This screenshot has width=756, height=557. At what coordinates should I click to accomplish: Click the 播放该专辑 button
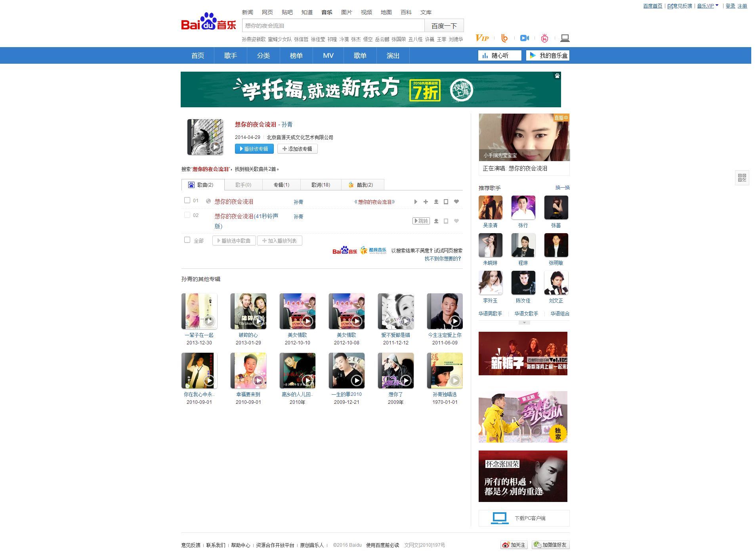(254, 149)
